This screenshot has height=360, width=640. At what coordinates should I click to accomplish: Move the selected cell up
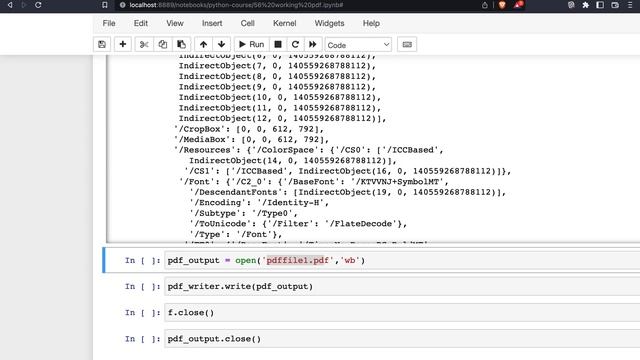[203, 44]
